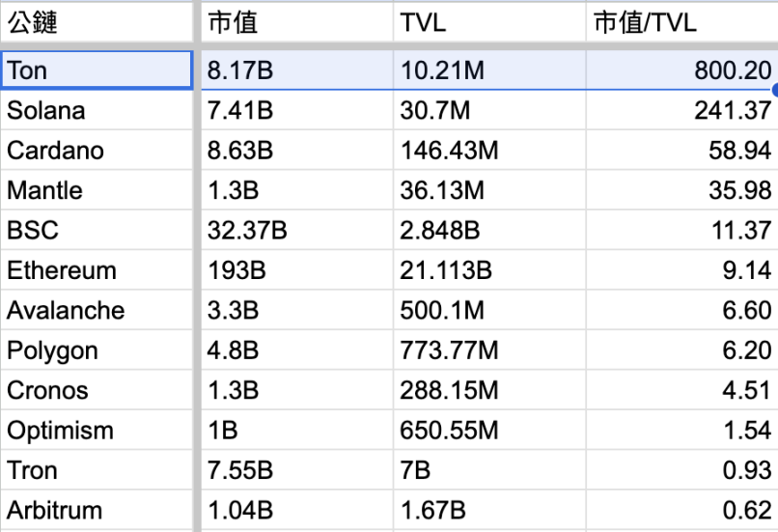Select Cardano market cap "8.63B"
The image size is (778, 532).
tap(296, 151)
